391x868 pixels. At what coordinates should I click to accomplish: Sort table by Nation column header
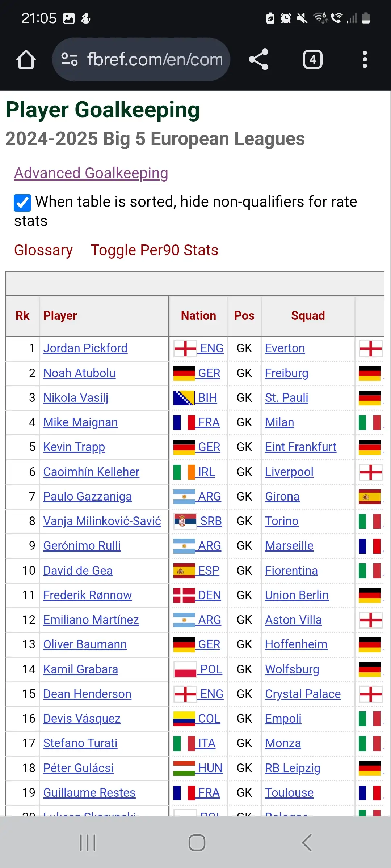click(x=198, y=316)
